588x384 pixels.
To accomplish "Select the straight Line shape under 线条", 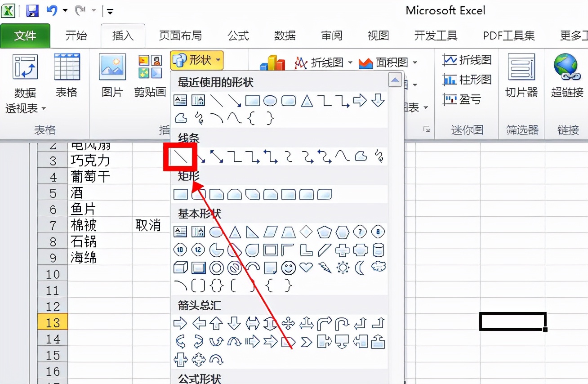I will pyautogui.click(x=180, y=157).
